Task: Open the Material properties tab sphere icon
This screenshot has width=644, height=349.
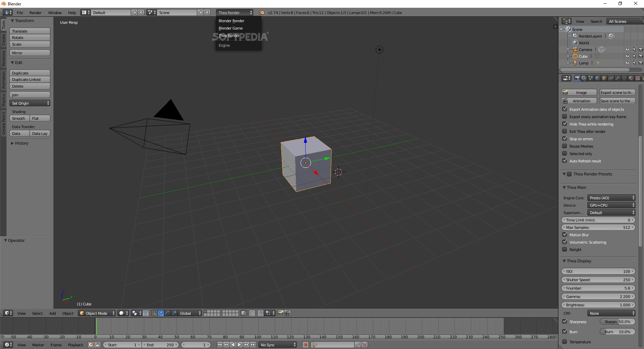Action: point(631,78)
